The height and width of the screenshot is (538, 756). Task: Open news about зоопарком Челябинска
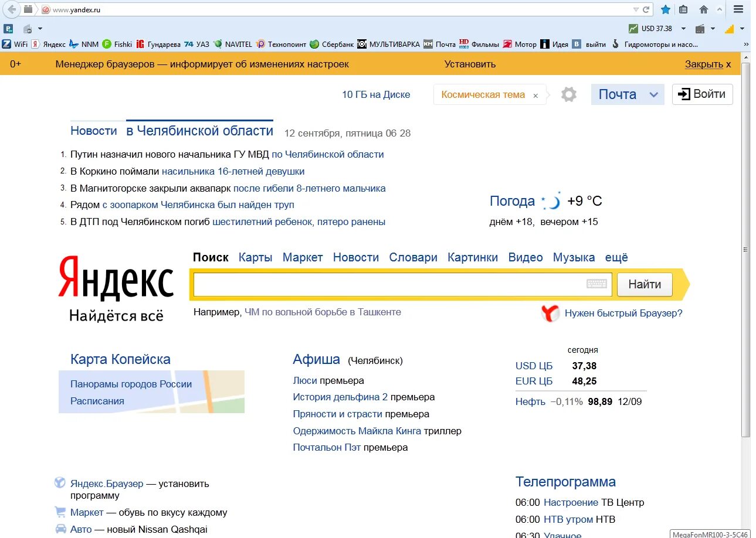coord(198,205)
